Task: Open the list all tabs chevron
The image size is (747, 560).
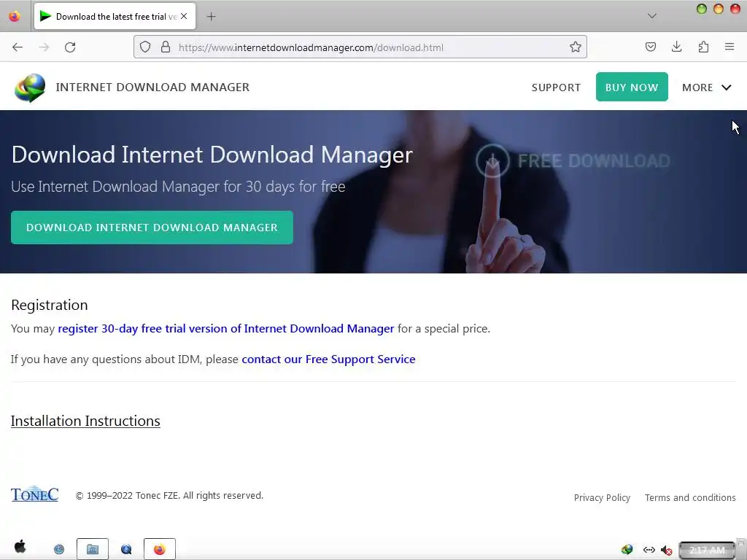Action: coord(651,16)
